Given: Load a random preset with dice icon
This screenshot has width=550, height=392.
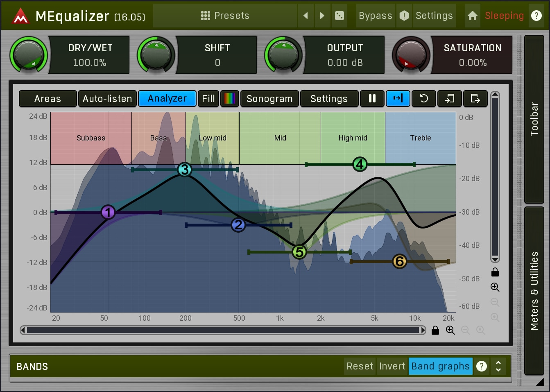Looking at the screenshot, I should (x=340, y=16).
